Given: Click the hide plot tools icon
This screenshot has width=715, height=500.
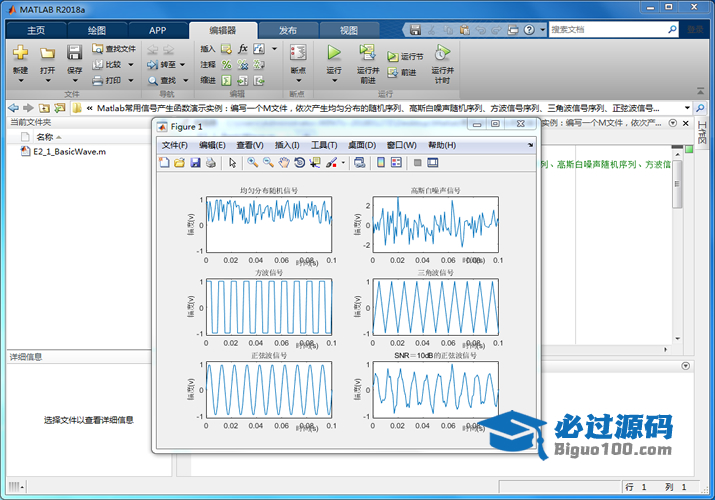Looking at the screenshot, I should point(417,163).
